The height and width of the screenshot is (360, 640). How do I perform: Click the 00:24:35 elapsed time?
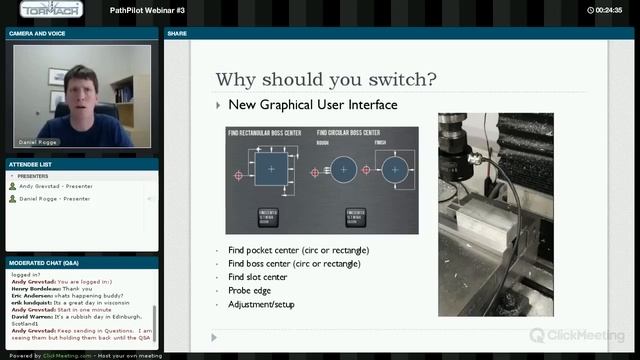[609, 10]
